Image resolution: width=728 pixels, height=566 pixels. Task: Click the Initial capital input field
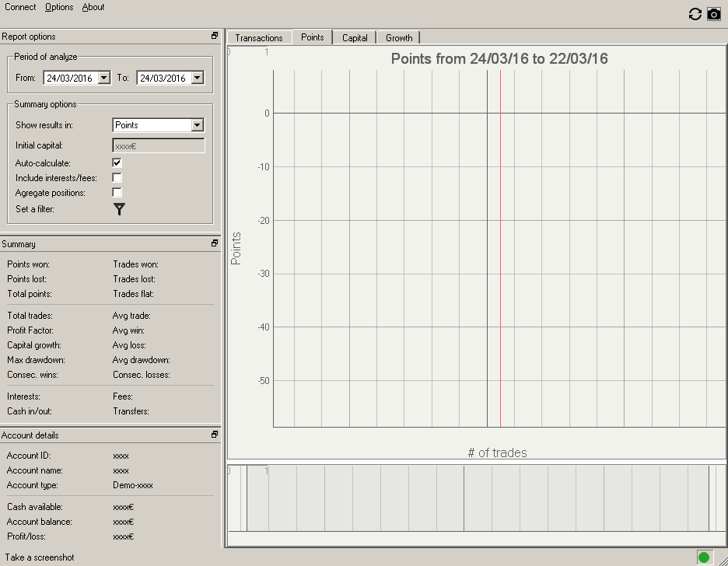pos(159,145)
